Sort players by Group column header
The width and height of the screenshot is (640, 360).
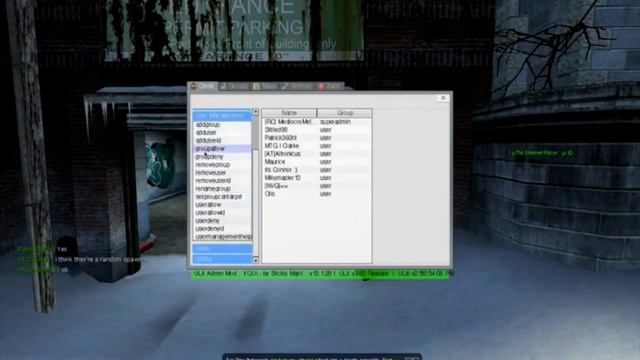[344, 113]
